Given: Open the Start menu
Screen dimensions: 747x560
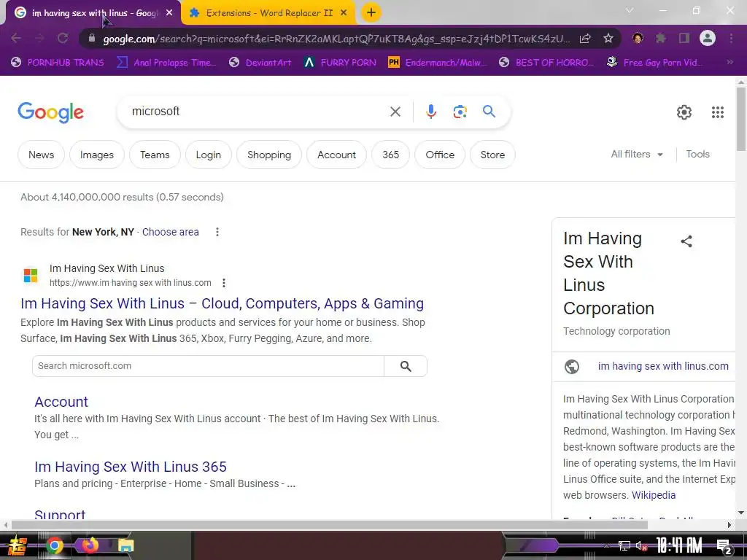Looking at the screenshot, I should coord(18,545).
